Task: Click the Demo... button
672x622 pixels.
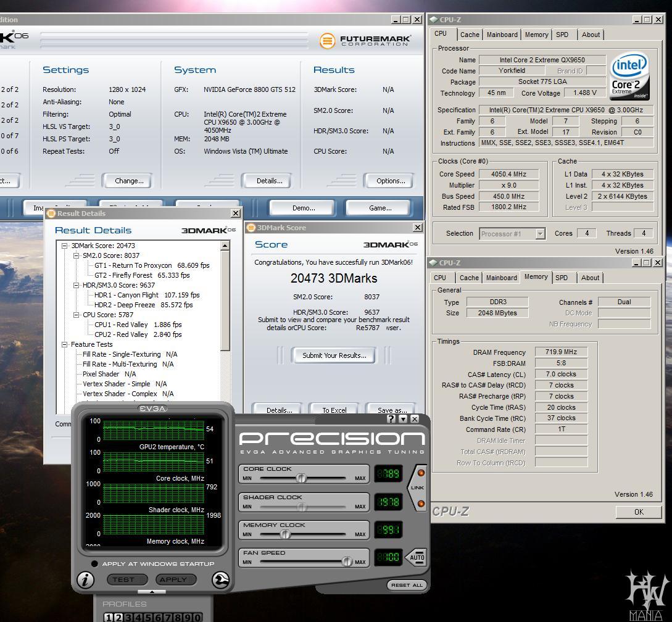Action: (304, 208)
